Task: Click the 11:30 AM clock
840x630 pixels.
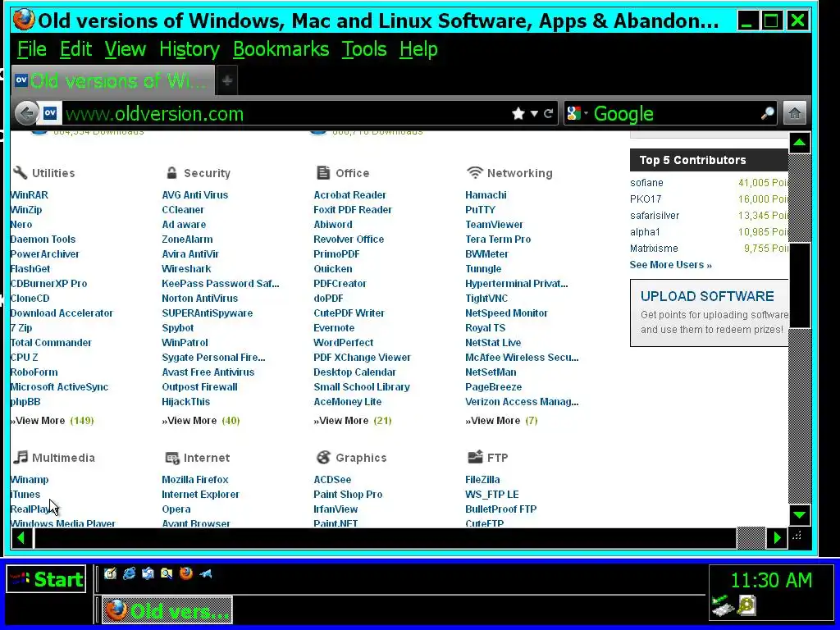Action: 771,580
